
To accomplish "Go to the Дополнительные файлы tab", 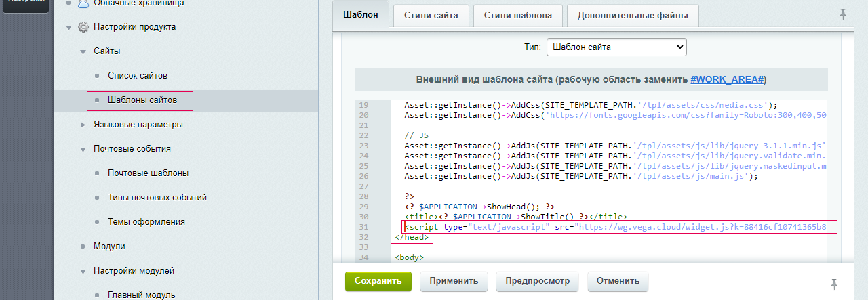I will click(633, 15).
